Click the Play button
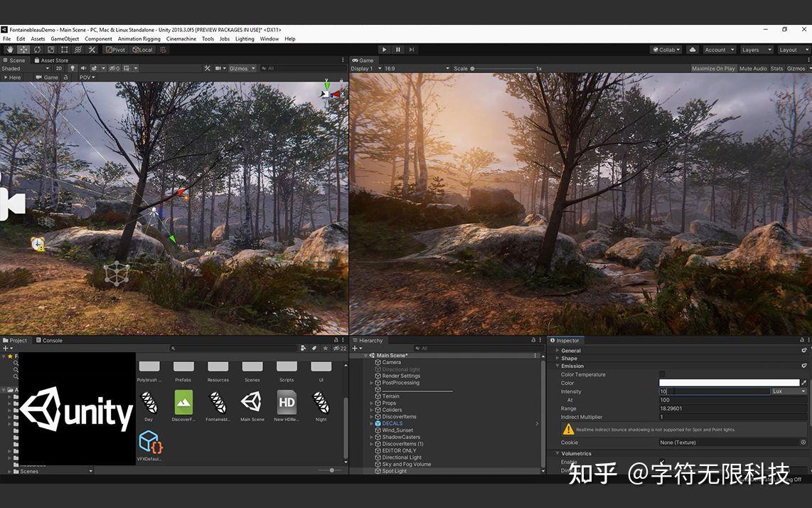Image resolution: width=812 pixels, height=508 pixels. pos(384,50)
